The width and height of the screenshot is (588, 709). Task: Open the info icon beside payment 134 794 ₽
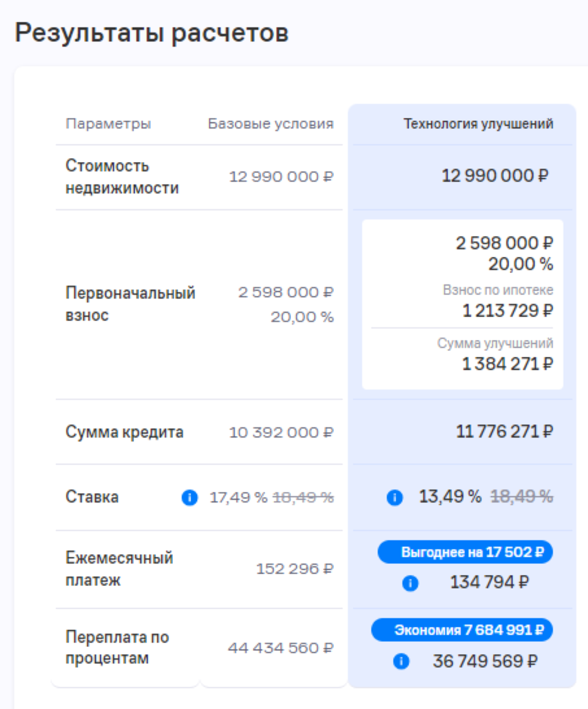coord(410,583)
